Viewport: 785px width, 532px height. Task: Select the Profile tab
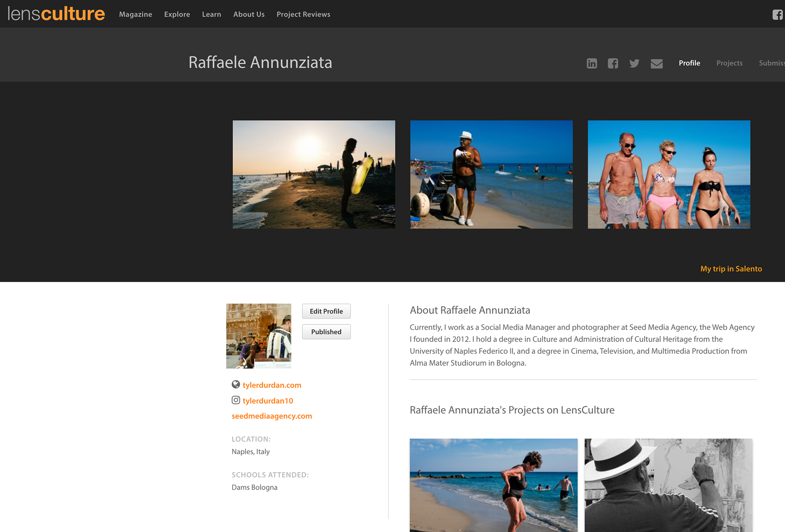click(x=689, y=63)
